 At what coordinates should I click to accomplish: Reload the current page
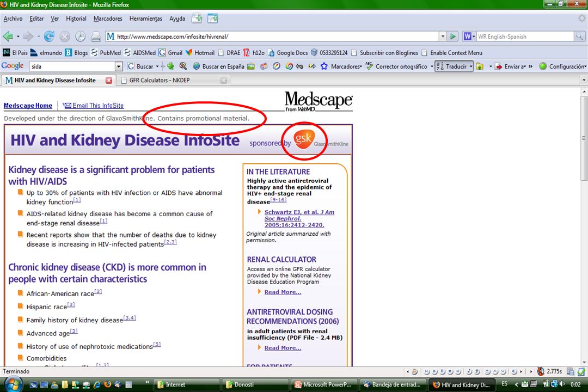point(49,36)
